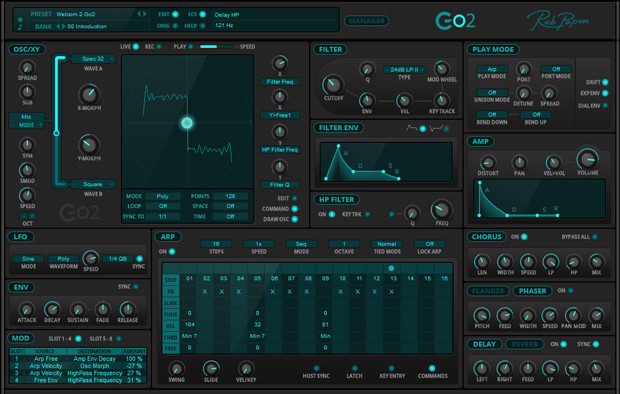The image size is (620, 394).
Task: Select the X-Morph oscillator knob
Action: pos(89,94)
